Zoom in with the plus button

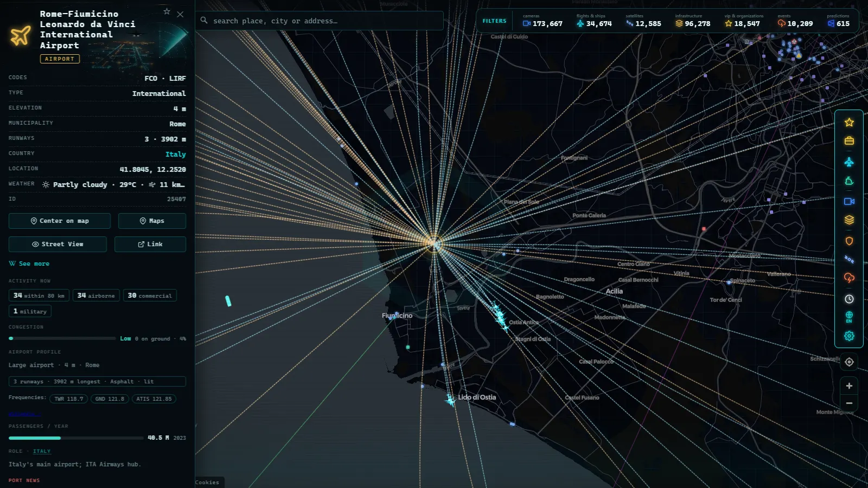click(x=849, y=386)
